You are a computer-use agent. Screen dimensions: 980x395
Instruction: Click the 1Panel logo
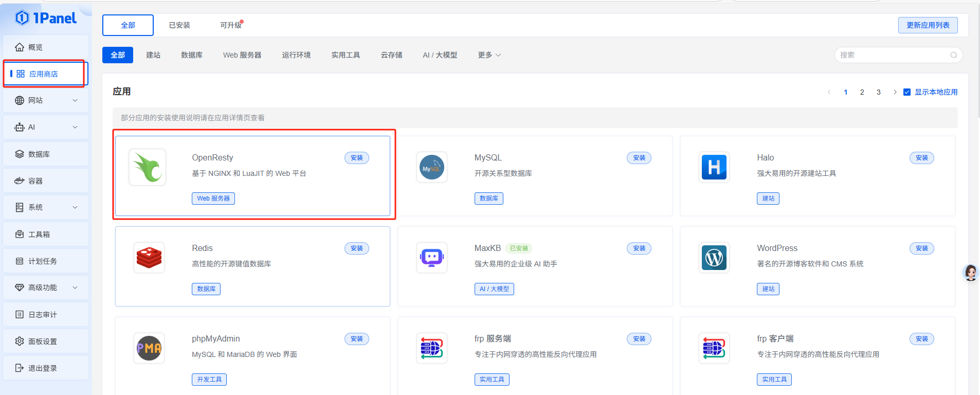(x=46, y=18)
